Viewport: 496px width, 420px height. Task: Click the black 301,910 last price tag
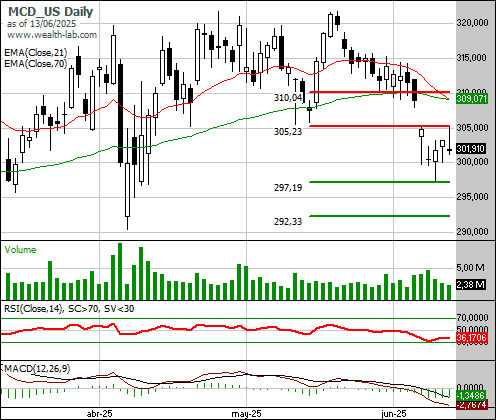click(471, 149)
